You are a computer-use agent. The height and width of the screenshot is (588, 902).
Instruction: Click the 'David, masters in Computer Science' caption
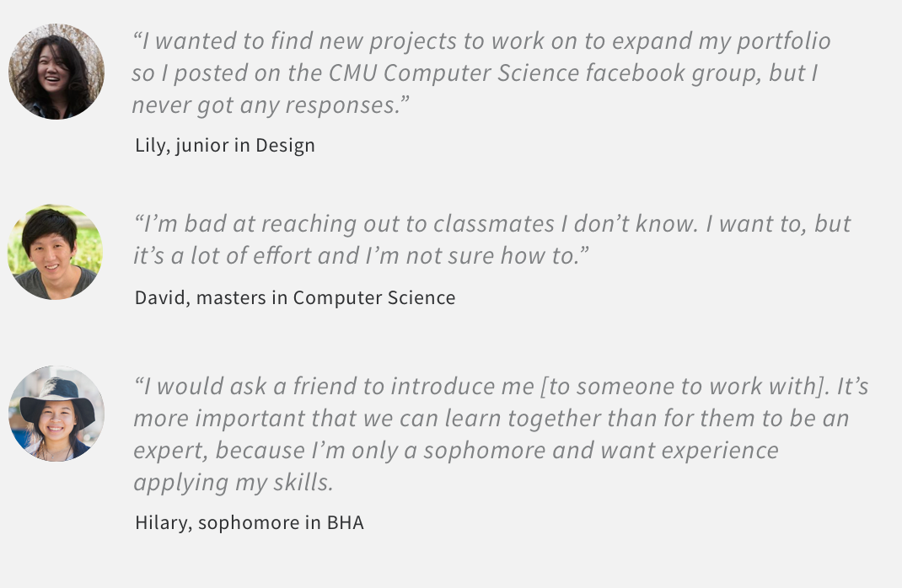click(x=295, y=297)
